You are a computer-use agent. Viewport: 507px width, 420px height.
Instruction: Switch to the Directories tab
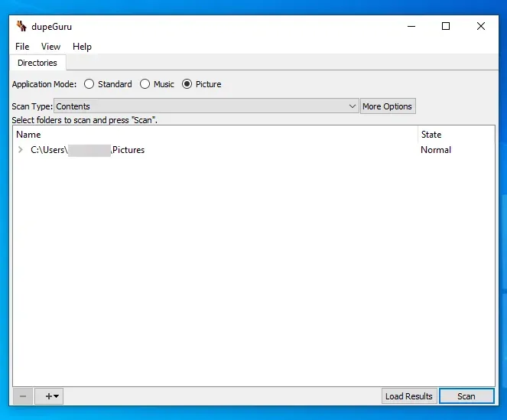(x=37, y=63)
